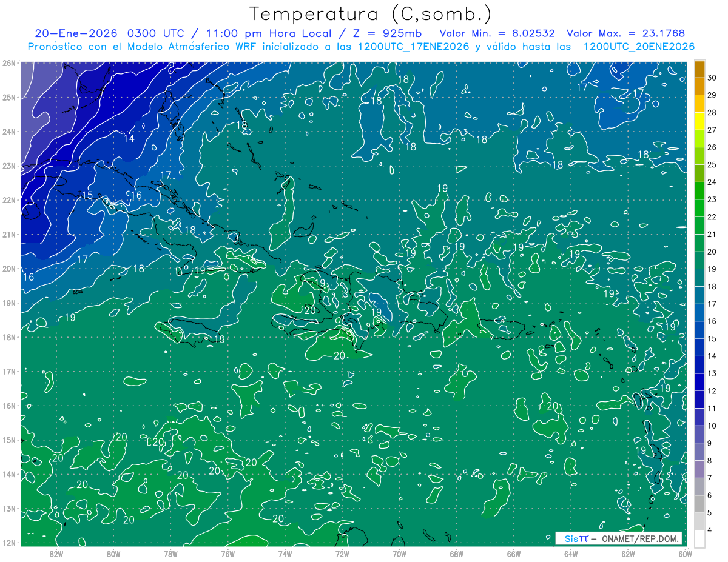728x562 pixels.
Task: Click the '27' label on the color scale
Action: click(x=712, y=130)
